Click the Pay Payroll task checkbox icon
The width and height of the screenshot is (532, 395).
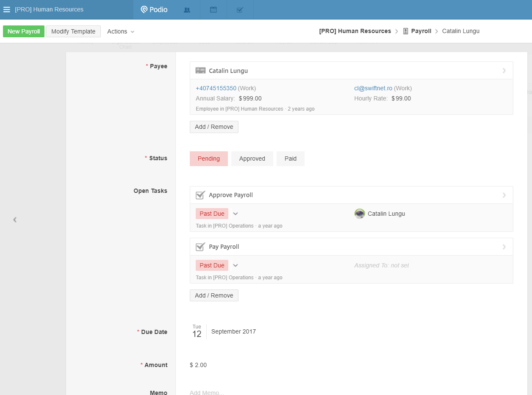200,247
